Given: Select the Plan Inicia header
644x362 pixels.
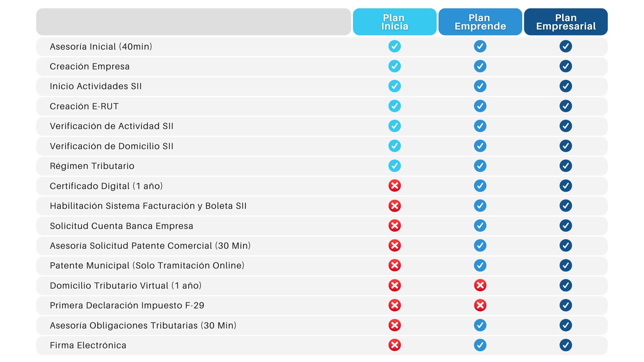Looking at the screenshot, I should [x=394, y=22].
